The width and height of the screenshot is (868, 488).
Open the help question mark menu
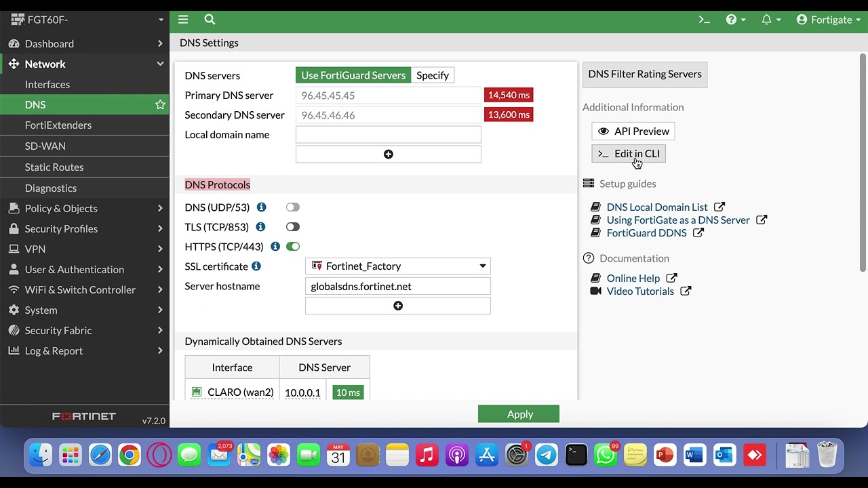coord(736,20)
